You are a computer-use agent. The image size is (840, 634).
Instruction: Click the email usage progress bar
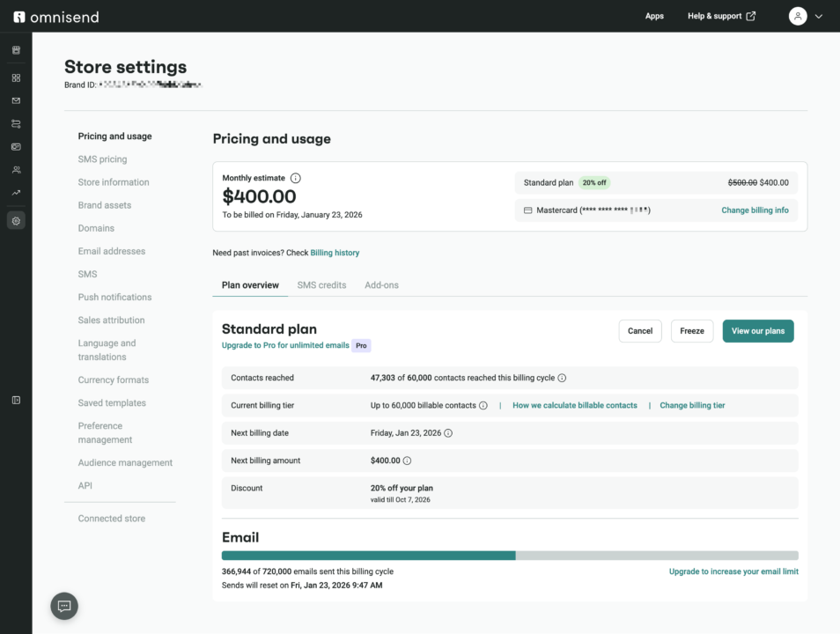pyautogui.click(x=510, y=556)
